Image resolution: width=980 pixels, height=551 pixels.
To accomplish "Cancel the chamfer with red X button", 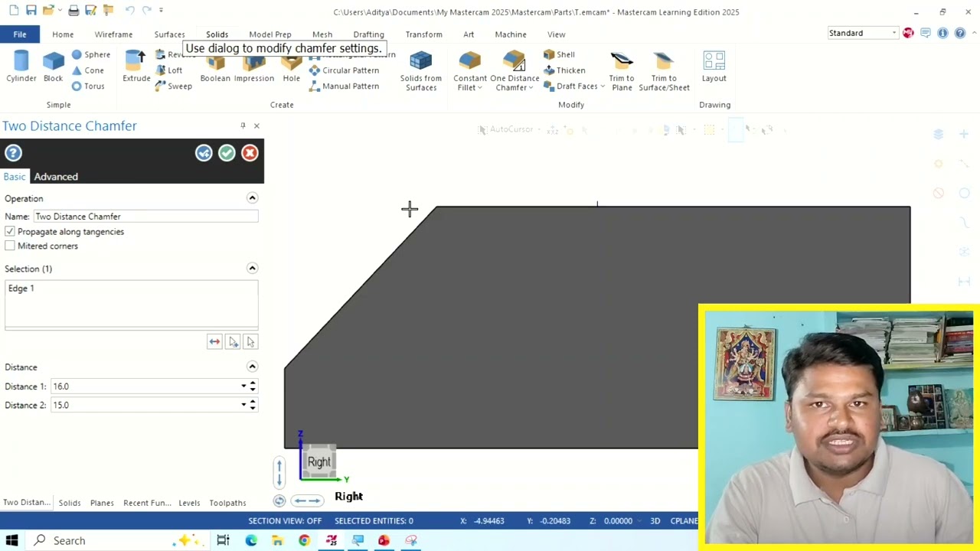I will 250,153.
